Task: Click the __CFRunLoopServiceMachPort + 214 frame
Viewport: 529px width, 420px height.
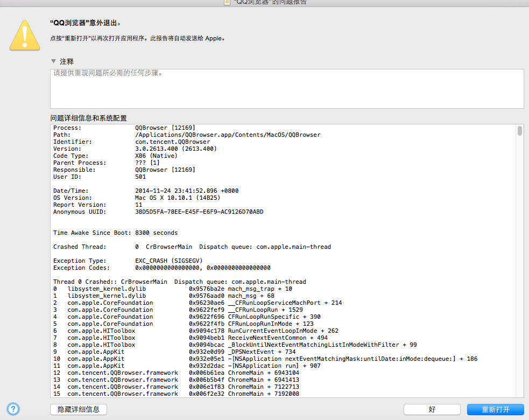Action: pos(198,303)
